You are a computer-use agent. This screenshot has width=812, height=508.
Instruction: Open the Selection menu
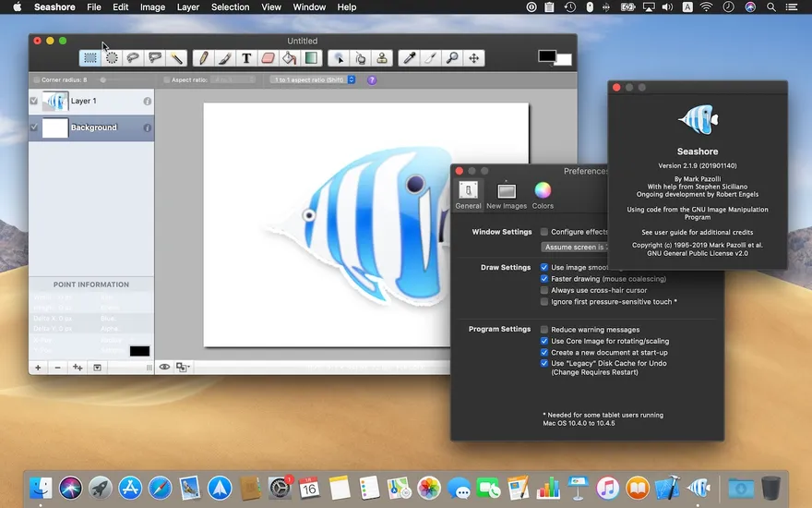point(230,7)
